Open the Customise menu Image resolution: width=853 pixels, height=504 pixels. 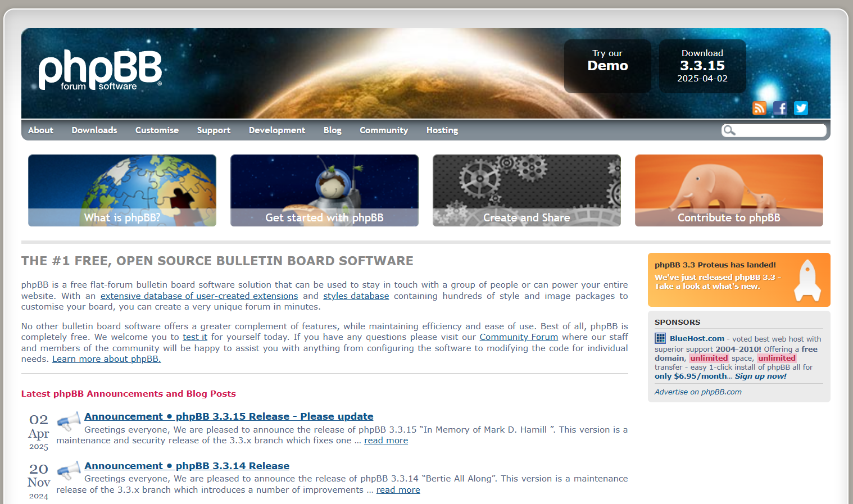157,130
